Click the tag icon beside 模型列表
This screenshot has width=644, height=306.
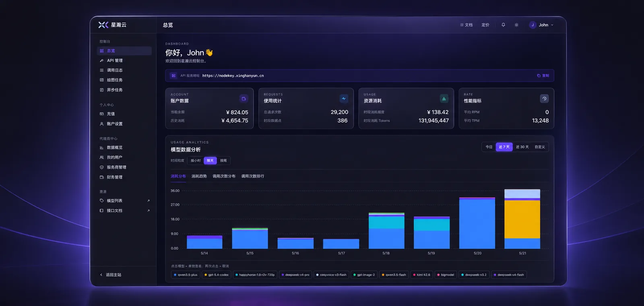pyautogui.click(x=102, y=201)
